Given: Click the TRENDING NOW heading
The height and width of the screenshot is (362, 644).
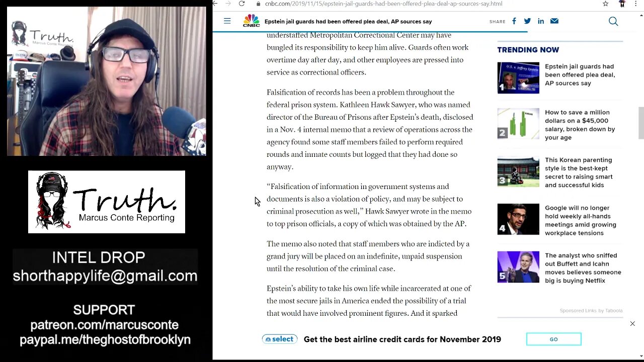Looking at the screenshot, I should [528, 50].
